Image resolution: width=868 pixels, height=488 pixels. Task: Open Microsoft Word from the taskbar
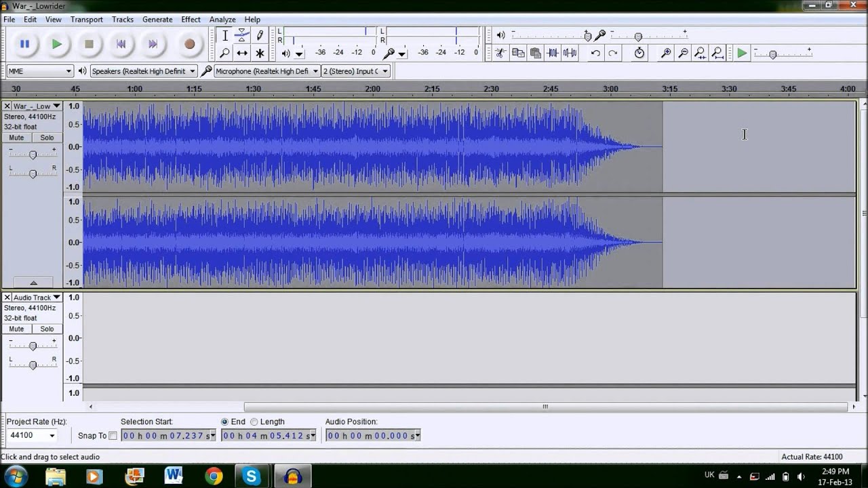[x=174, y=476]
